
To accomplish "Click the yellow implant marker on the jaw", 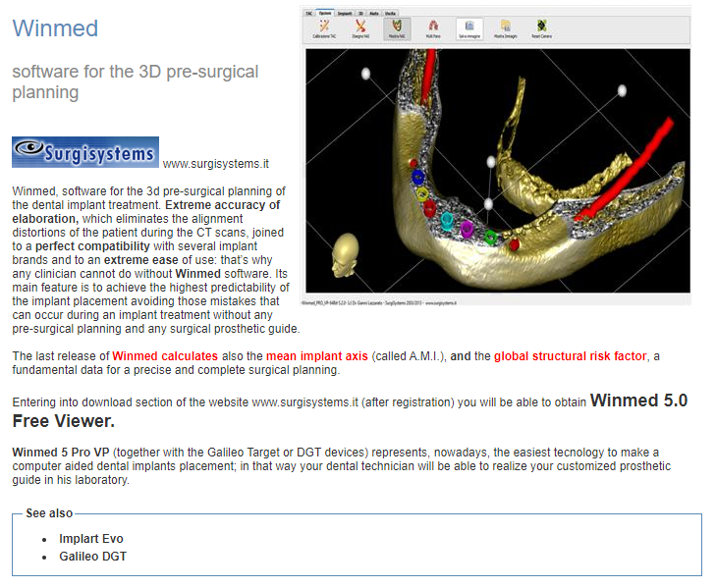I will pyautogui.click(x=422, y=194).
